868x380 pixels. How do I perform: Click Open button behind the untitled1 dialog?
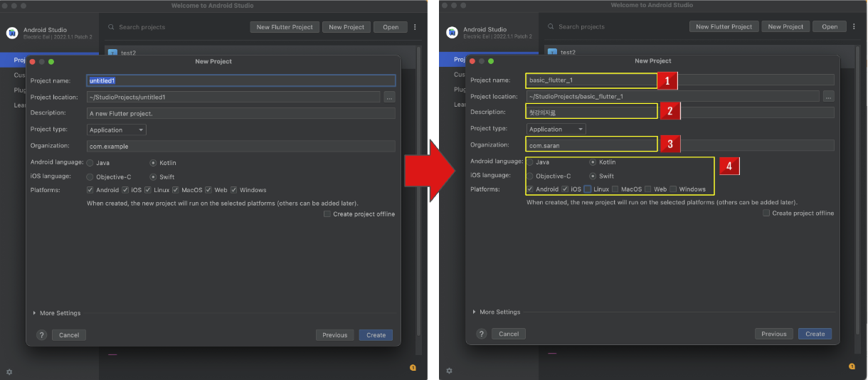pyautogui.click(x=391, y=27)
